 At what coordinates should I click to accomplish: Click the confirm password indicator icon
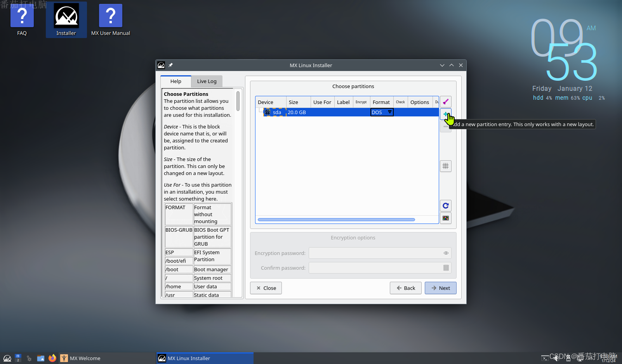click(x=446, y=268)
